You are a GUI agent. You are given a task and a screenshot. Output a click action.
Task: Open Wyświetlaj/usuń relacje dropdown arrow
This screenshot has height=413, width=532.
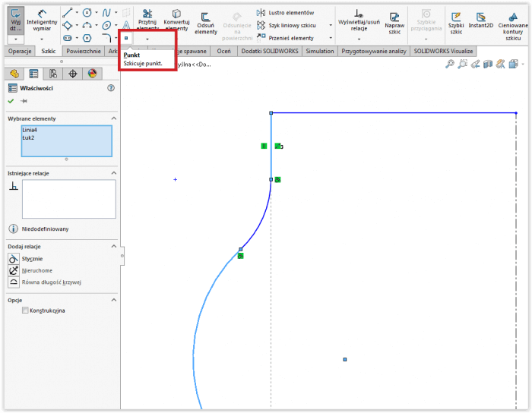[359, 39]
